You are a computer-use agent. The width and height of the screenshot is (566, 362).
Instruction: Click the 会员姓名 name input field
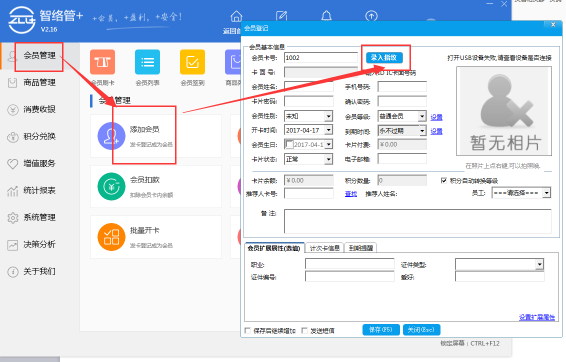click(309, 87)
